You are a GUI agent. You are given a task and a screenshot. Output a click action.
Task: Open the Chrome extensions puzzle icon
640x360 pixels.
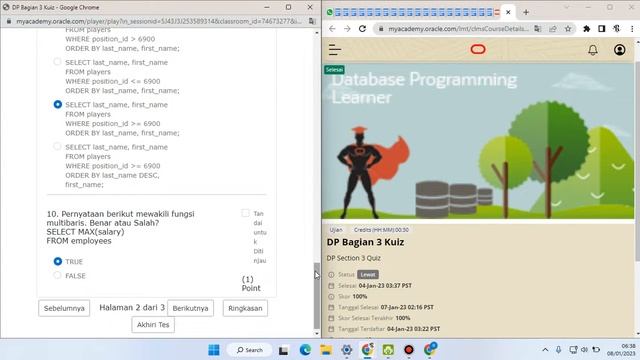click(x=587, y=29)
